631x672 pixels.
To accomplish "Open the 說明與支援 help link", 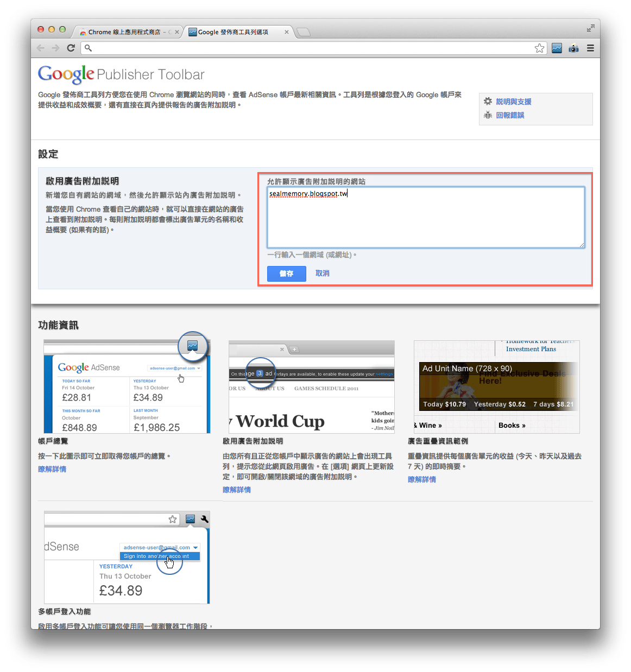I will [x=514, y=101].
